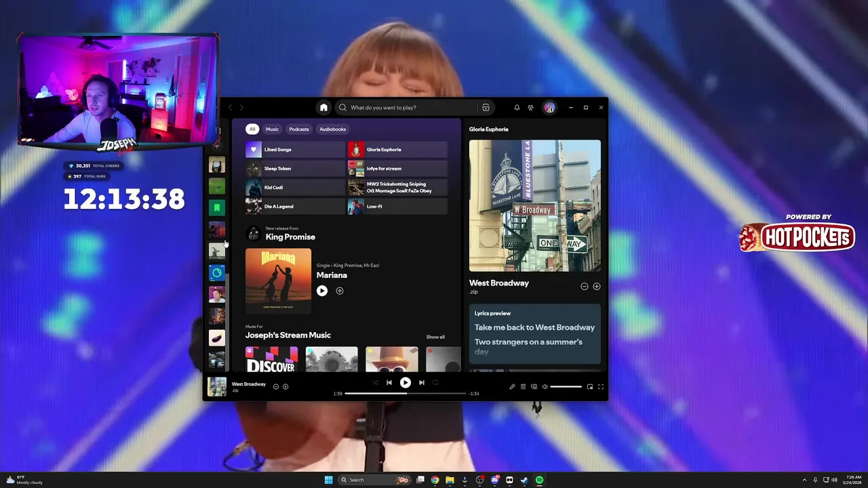Viewport: 868px width, 488px height.
Task: Open Connect to a device icon
Action: click(x=534, y=386)
